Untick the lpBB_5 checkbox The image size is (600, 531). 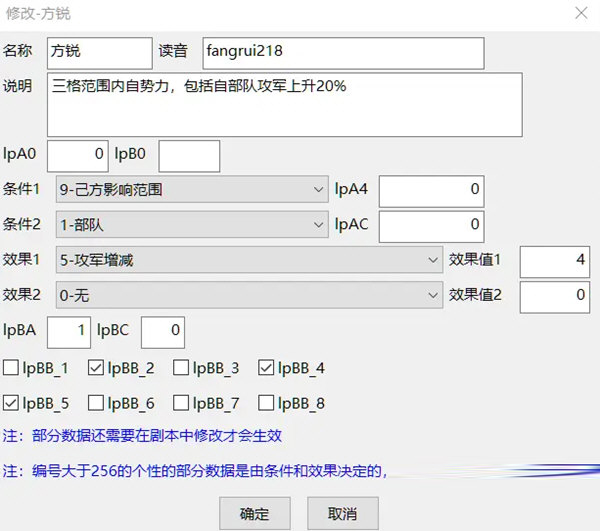pos(11,403)
